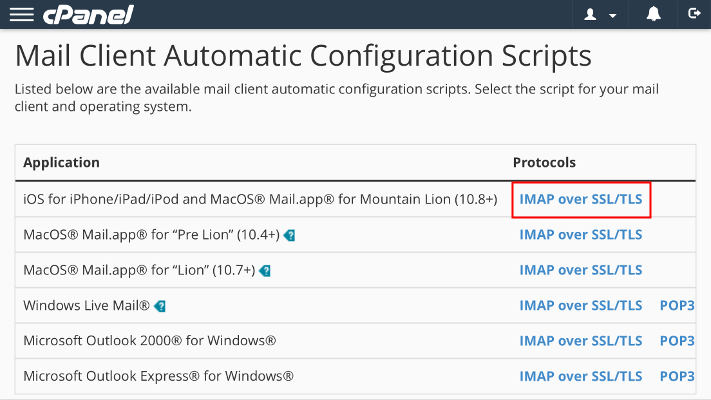This screenshot has width=711, height=400.
Task: Click the Windows Live Mail row label
Action: click(x=86, y=305)
